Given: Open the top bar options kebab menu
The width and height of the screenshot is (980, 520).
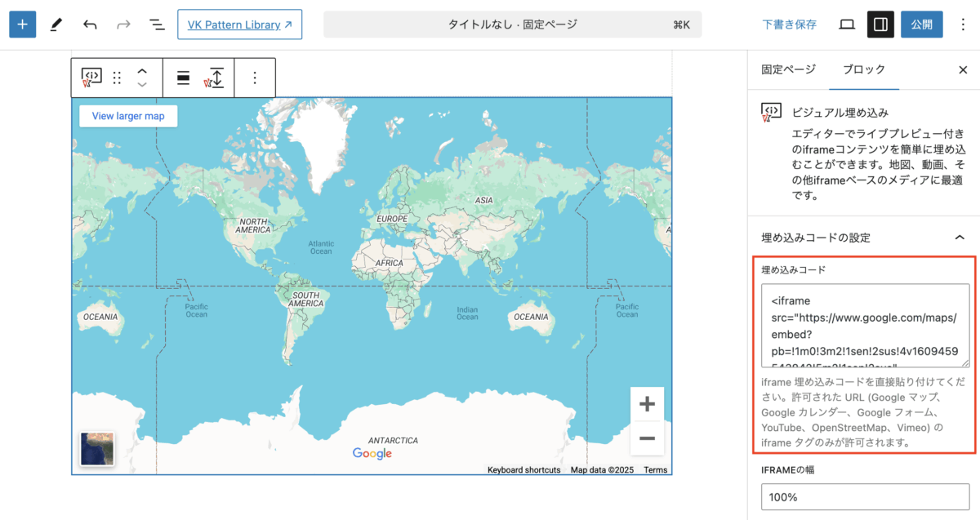Looking at the screenshot, I should [962, 24].
